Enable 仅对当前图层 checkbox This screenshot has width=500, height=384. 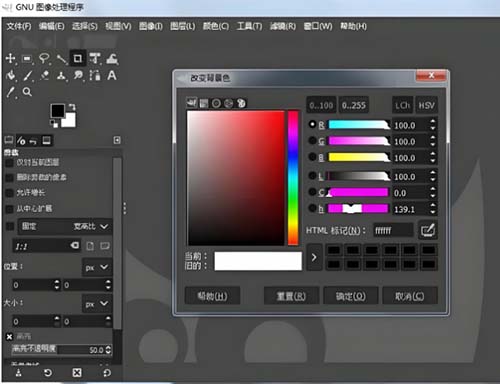[9, 163]
